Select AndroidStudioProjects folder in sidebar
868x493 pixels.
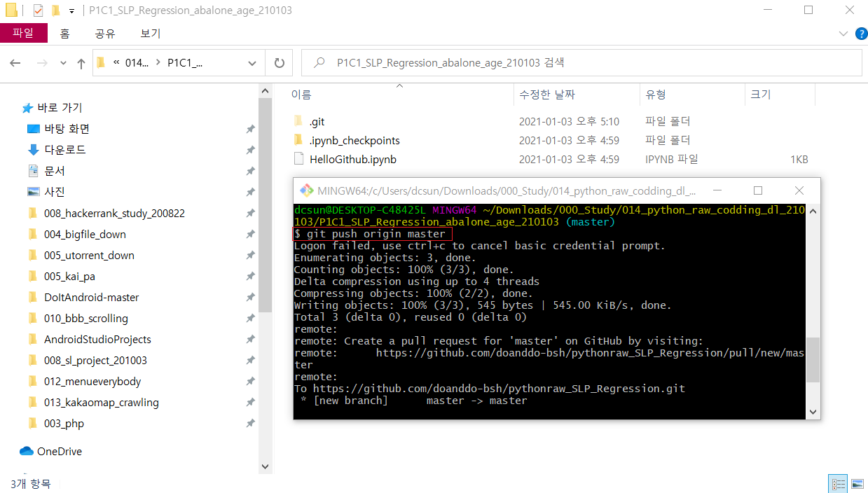click(x=97, y=339)
